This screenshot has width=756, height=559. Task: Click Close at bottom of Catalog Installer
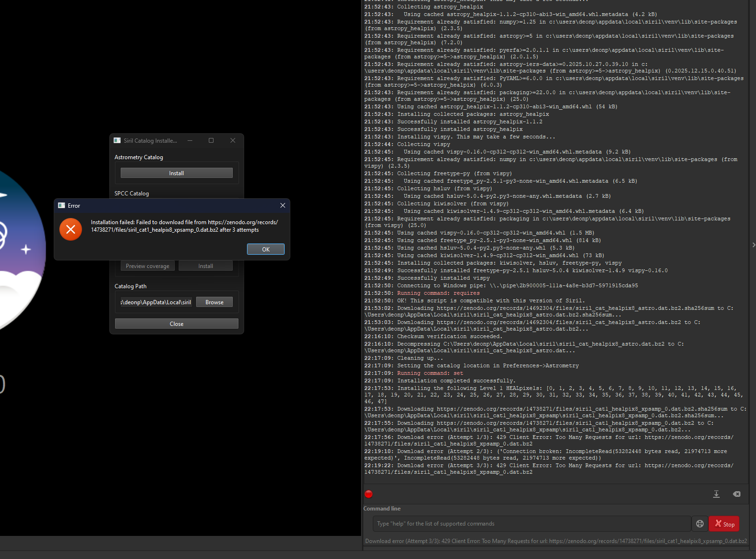coord(177,324)
